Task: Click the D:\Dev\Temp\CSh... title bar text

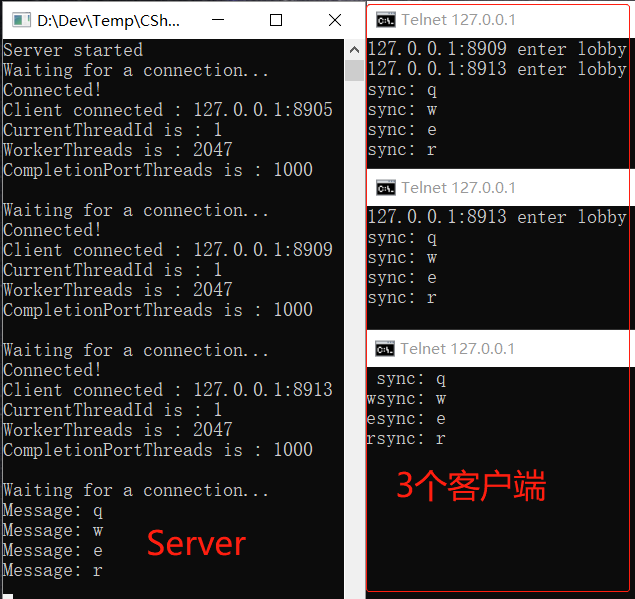Action: 108,21
